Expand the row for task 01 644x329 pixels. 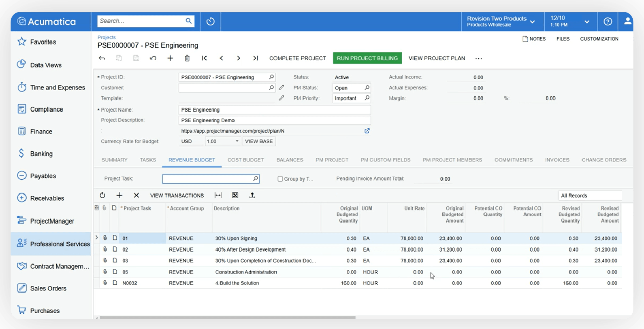96,238
